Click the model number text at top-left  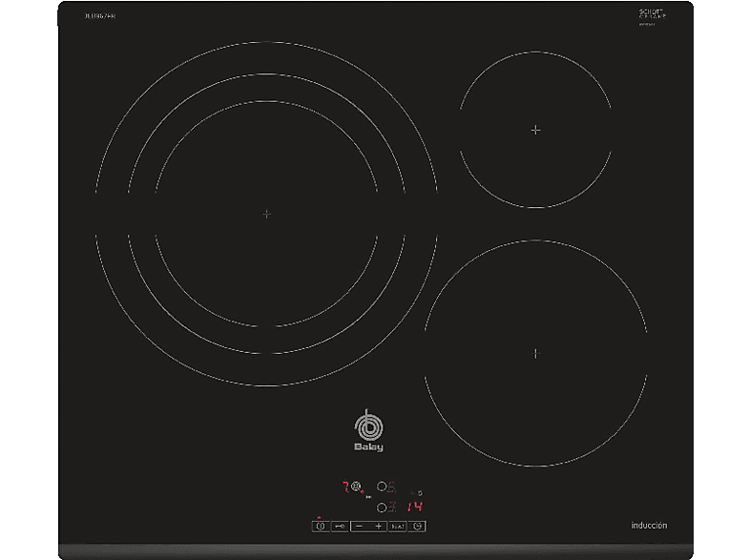100,16
